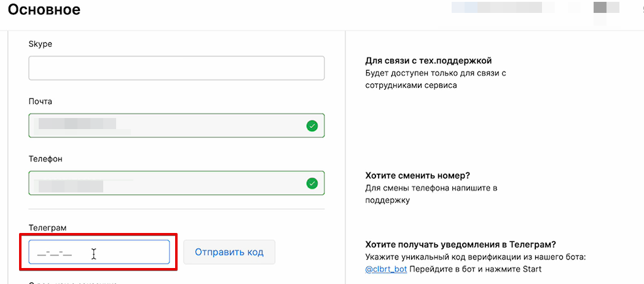Image resolution: width=644 pixels, height=284 pixels.
Task: Click the Основное page heading
Action: [x=44, y=10]
